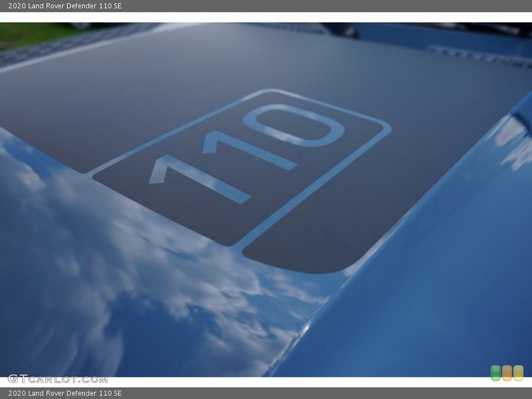
Task: Click the Defender hood decal photo
Action: (x=266, y=199)
